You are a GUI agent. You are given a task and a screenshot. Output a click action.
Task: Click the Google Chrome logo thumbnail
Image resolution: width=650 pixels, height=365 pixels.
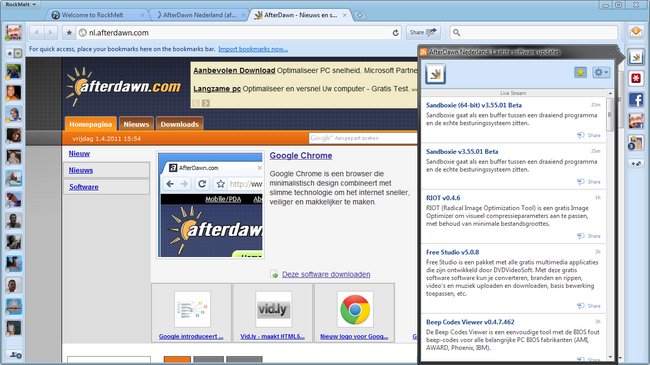355,309
